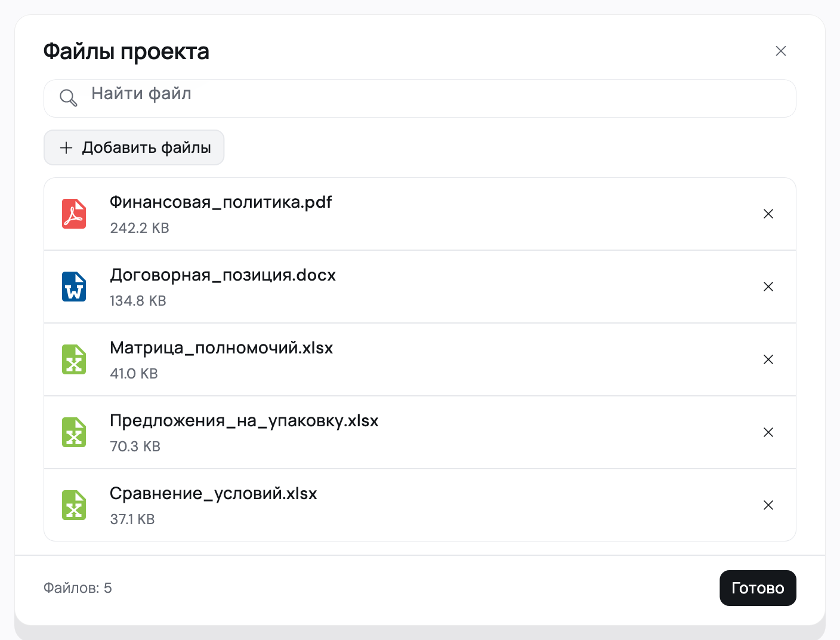Open Финансовая_политика.pdf file name
840x640 pixels.
click(x=221, y=202)
